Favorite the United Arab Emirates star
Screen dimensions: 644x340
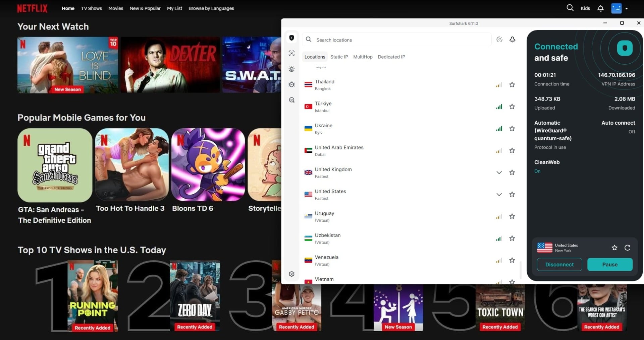click(512, 150)
